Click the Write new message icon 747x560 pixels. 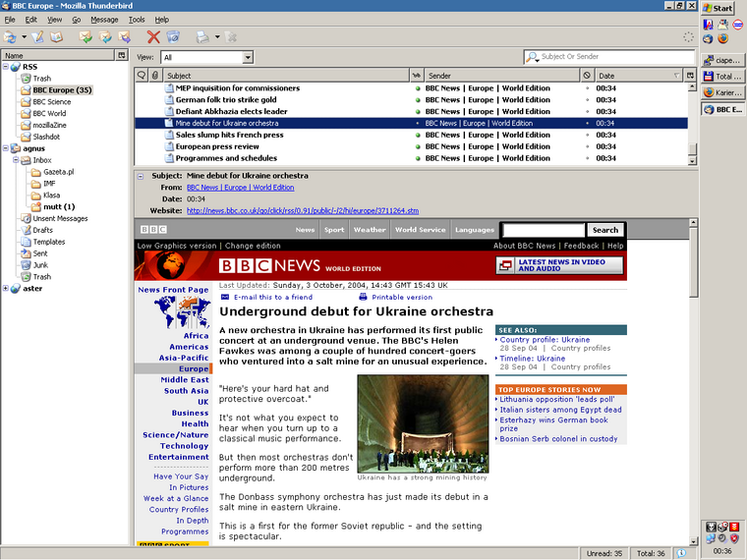point(37,36)
